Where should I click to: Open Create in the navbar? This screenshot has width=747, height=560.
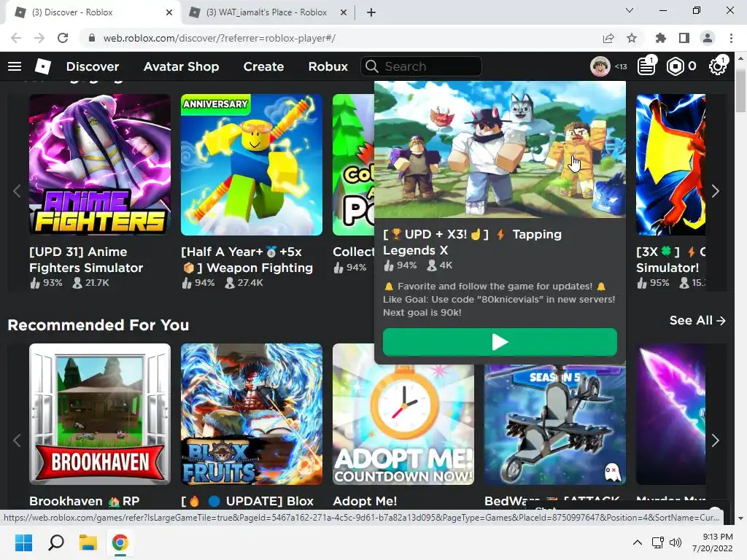point(263,66)
